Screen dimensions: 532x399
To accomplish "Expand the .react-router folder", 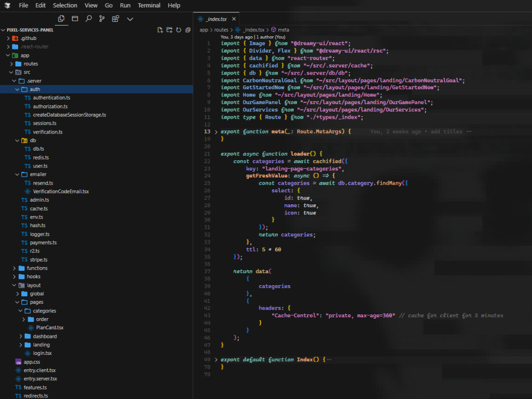I will tap(9, 47).
